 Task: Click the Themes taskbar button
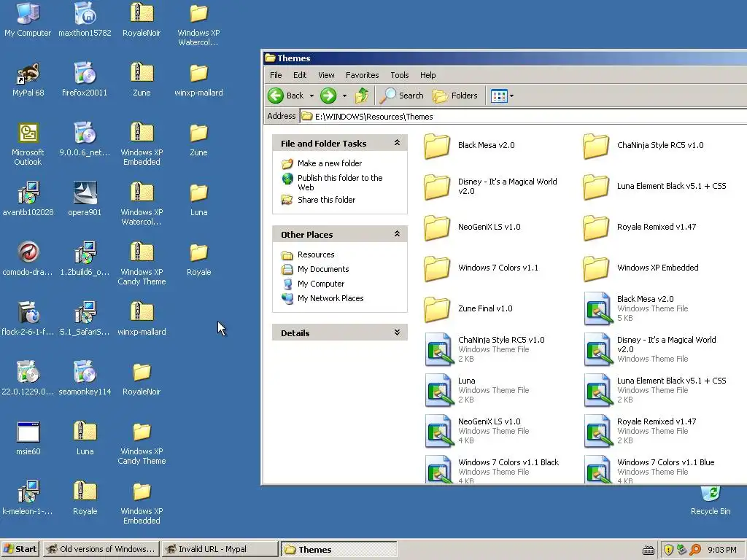pos(338,550)
